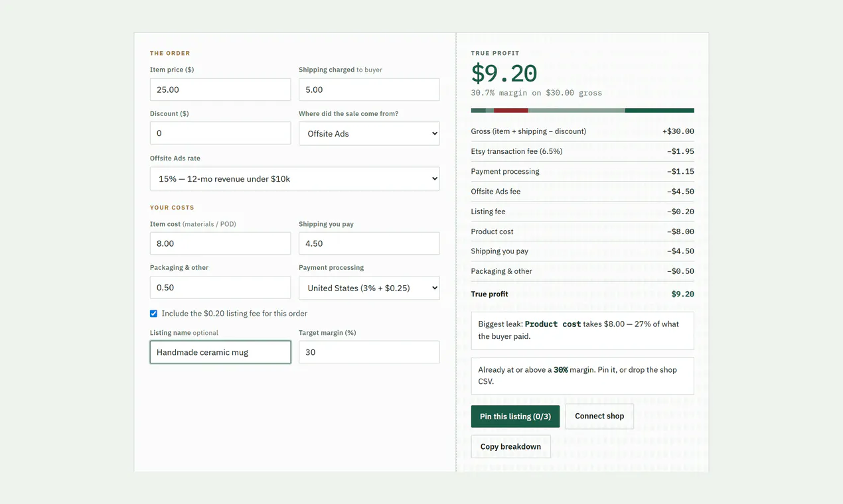This screenshot has height=504, width=843.
Task: Focus the Item price input field
Action: (x=220, y=90)
